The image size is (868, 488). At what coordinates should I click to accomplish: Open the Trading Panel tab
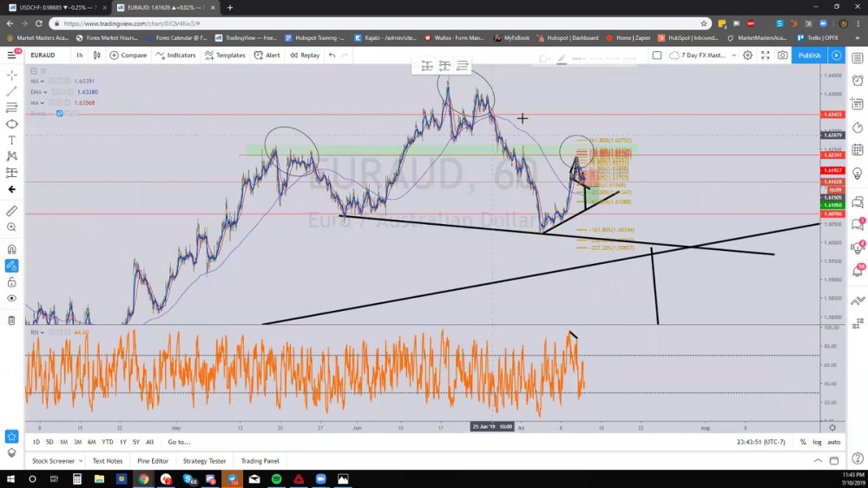[x=260, y=461]
